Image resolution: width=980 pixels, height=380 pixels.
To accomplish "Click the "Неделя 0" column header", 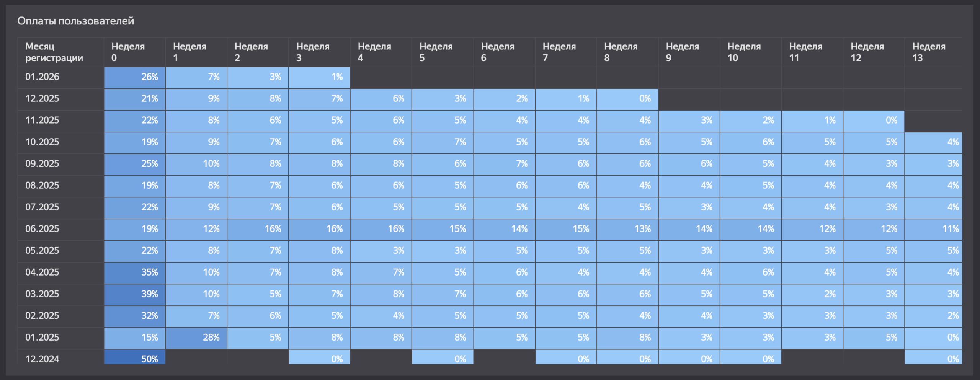I will click(128, 52).
